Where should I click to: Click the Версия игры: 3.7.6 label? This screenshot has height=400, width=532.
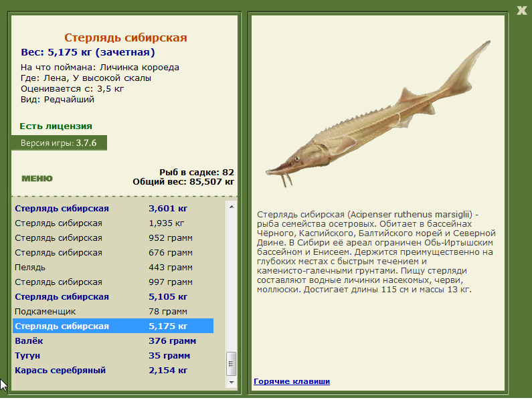point(59,143)
